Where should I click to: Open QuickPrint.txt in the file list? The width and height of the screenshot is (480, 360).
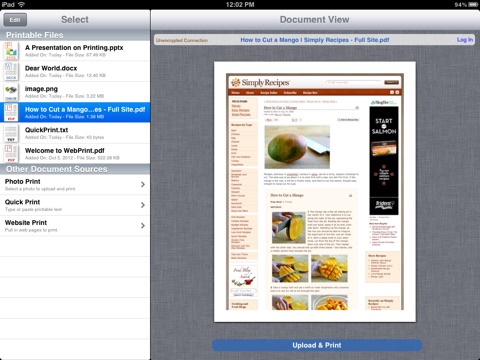[x=75, y=133]
